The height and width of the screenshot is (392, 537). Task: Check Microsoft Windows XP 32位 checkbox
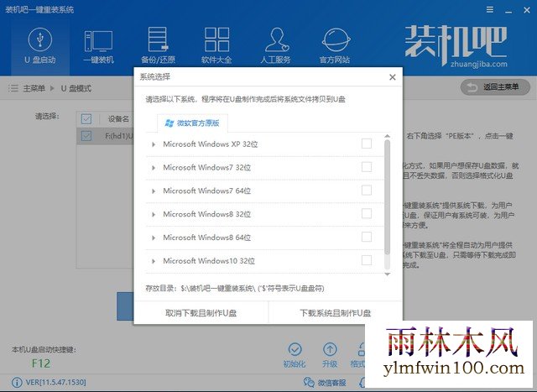(x=367, y=144)
